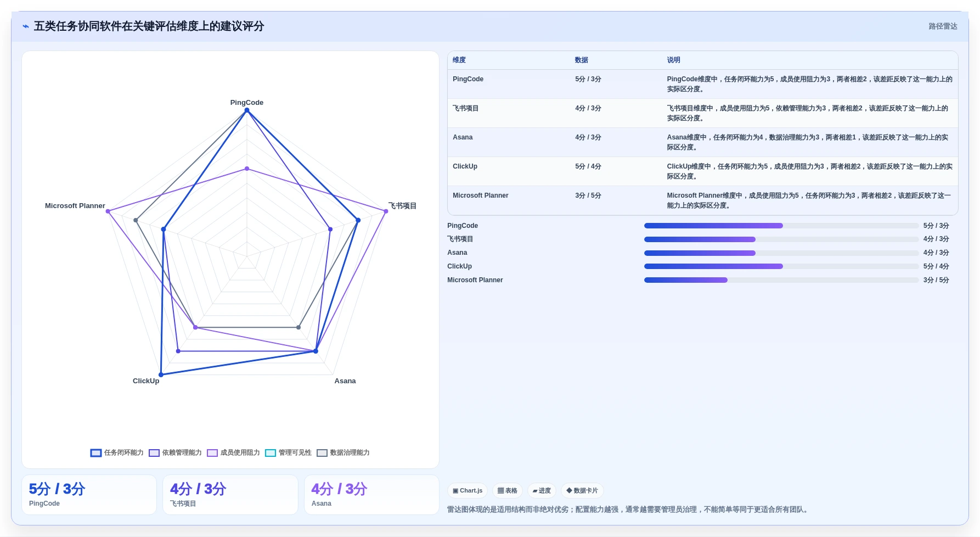Click the 数据 column header
Viewport: 980px width, 537px height.
(582, 60)
